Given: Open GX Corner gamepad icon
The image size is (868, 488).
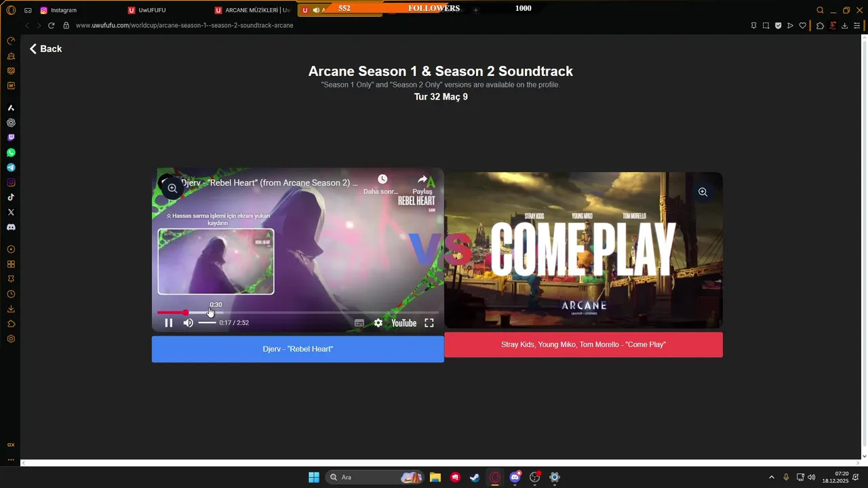Looking at the screenshot, I should (28, 10).
